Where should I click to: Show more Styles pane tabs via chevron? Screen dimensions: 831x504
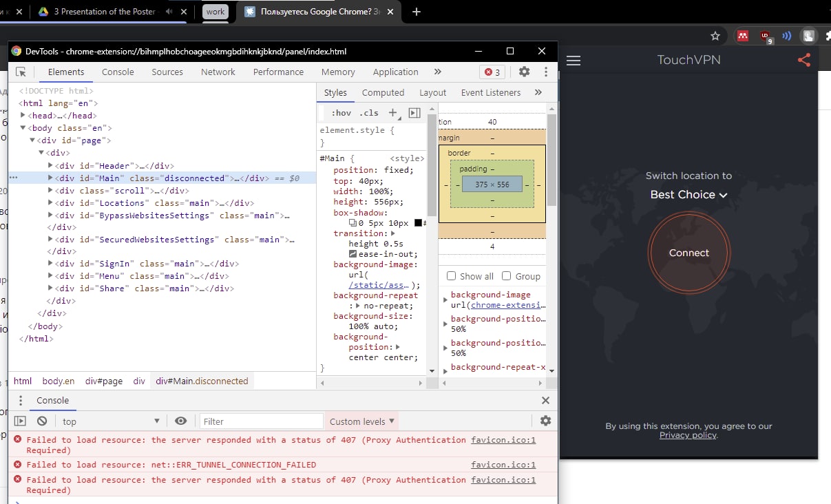coord(538,92)
